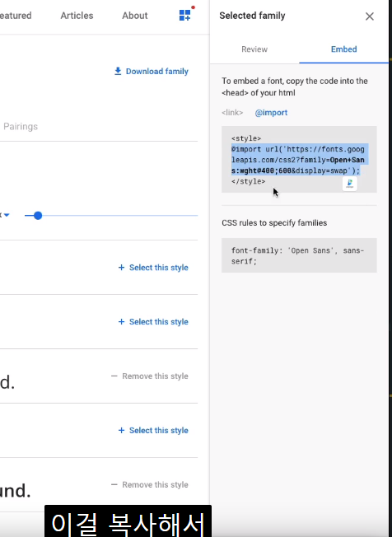The width and height of the screenshot is (392, 537).
Task: Select the @import embed option
Action: pos(271,112)
